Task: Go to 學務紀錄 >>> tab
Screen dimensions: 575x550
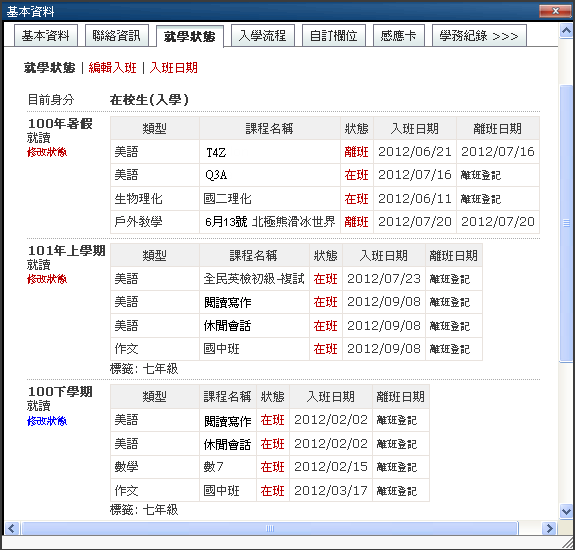Action: click(x=479, y=36)
